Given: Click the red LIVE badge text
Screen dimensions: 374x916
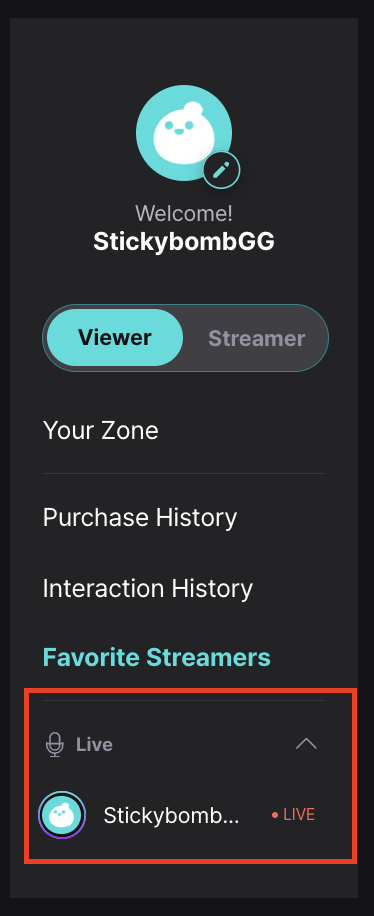Looking at the screenshot, I should (299, 815).
